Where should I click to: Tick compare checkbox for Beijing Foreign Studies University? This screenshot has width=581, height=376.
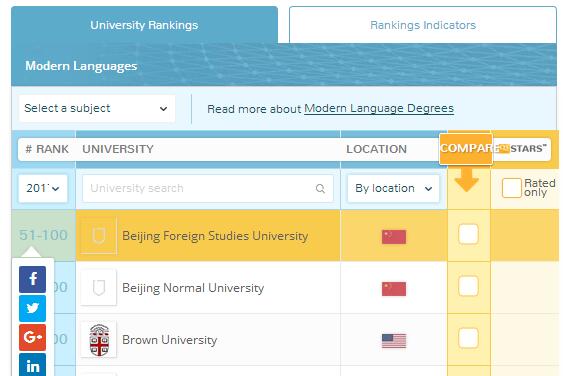tap(468, 234)
